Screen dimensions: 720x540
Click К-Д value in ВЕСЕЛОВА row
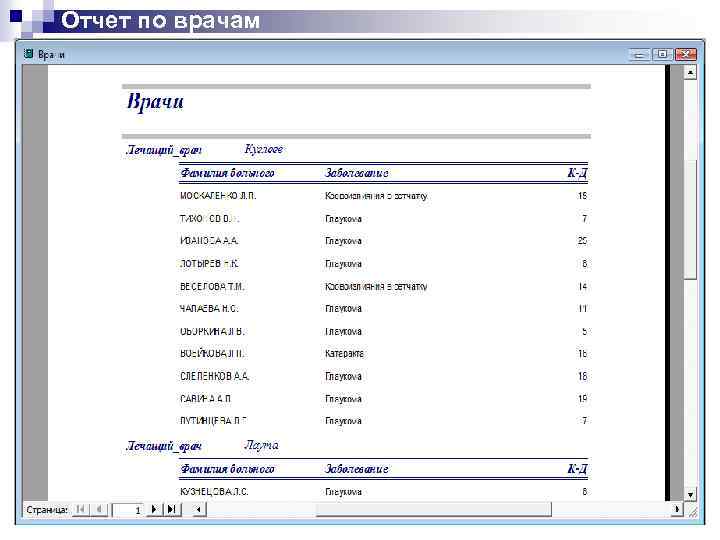(582, 287)
